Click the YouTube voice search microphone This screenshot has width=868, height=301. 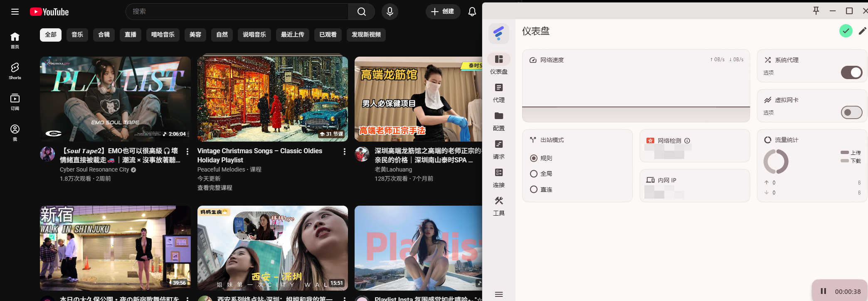[390, 12]
